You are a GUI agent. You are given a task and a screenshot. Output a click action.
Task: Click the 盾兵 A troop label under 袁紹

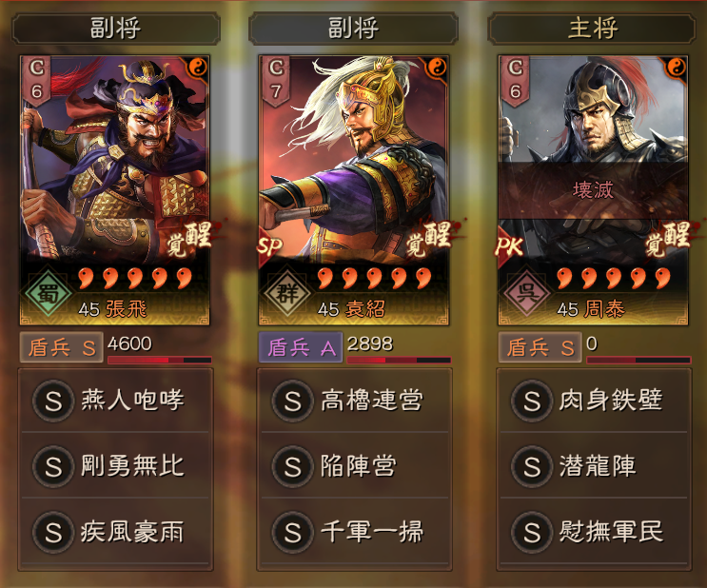click(301, 347)
